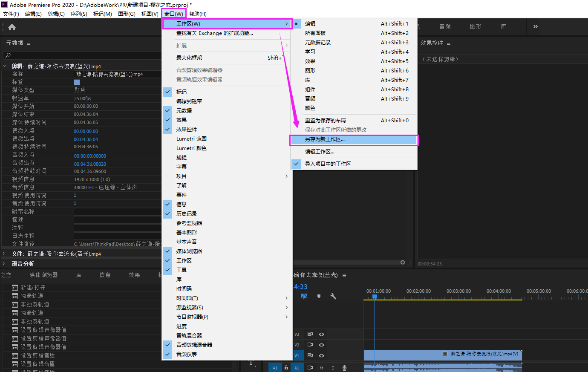Image resolution: width=588 pixels, height=372 pixels.
Task: Toggle linked selection in the timeline
Action: 304,297
